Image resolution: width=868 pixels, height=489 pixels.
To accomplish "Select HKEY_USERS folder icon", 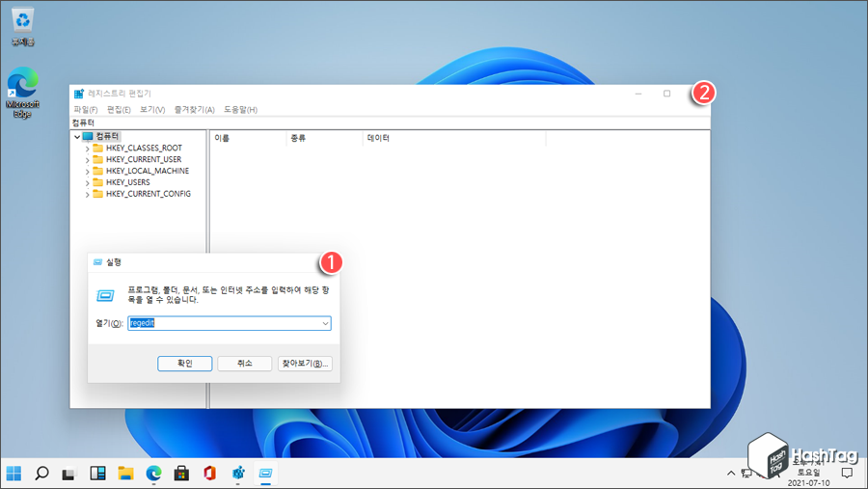I will click(x=98, y=182).
